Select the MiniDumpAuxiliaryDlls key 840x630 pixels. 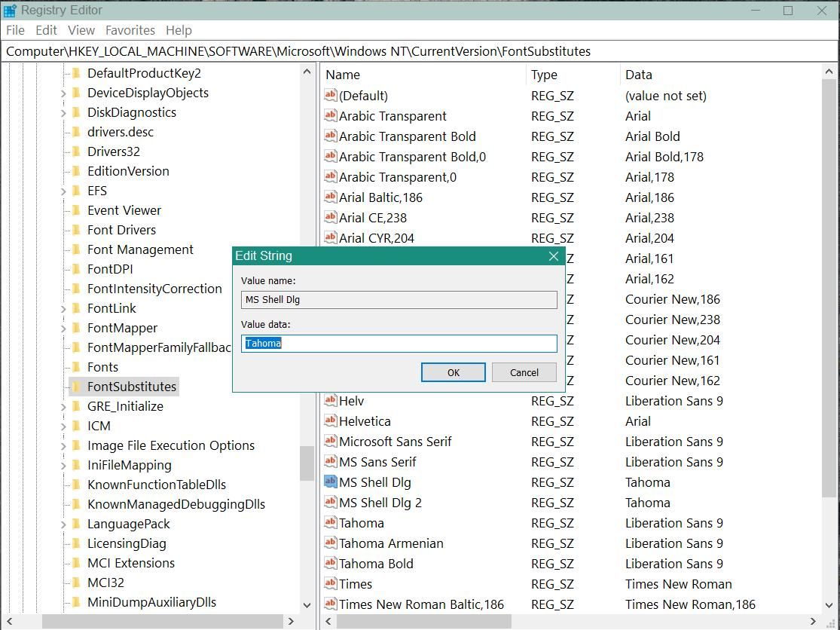(151, 602)
